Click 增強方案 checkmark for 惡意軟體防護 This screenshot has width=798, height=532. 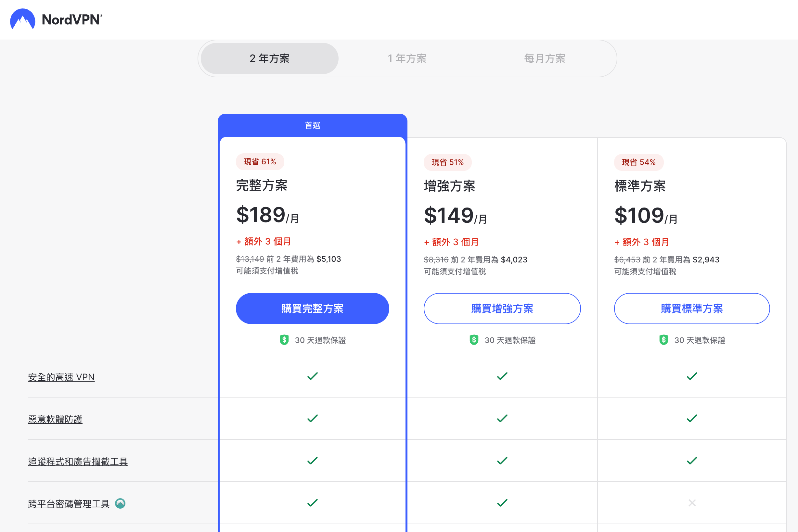[x=502, y=418]
